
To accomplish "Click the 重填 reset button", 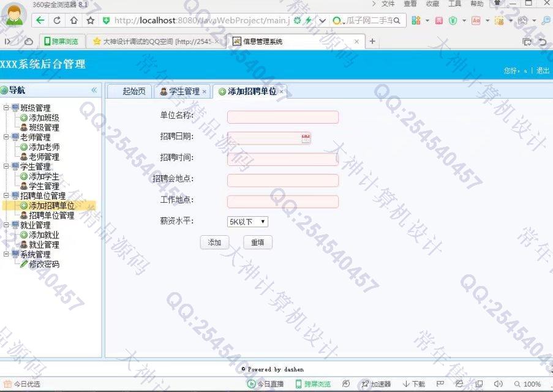I will coord(258,243).
